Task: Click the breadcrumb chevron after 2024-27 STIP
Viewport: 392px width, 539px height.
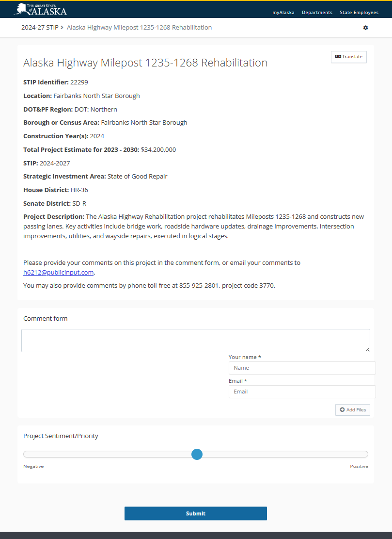Action: pyautogui.click(x=63, y=28)
